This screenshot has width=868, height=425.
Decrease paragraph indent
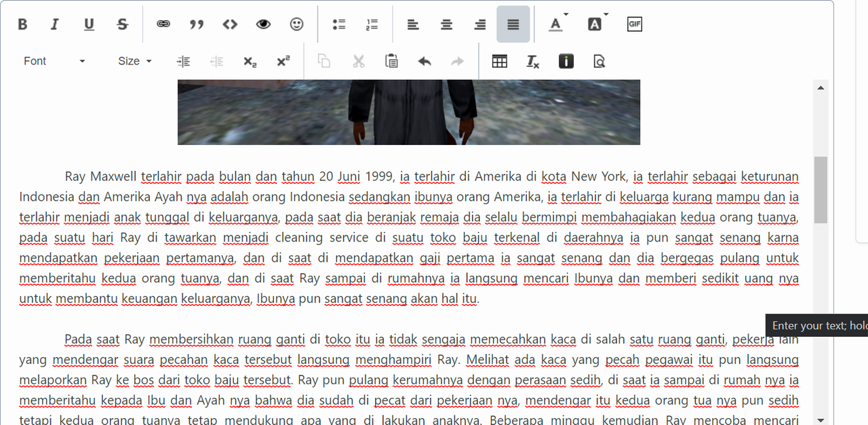pyautogui.click(x=217, y=61)
